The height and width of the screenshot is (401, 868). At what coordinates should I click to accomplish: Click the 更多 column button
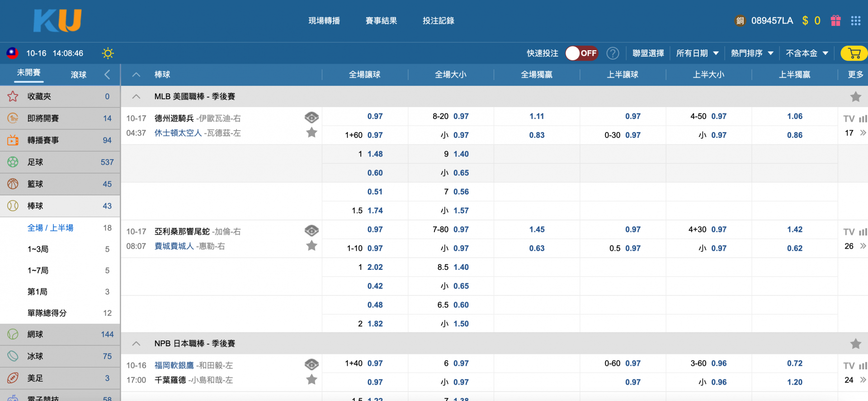pyautogui.click(x=855, y=75)
